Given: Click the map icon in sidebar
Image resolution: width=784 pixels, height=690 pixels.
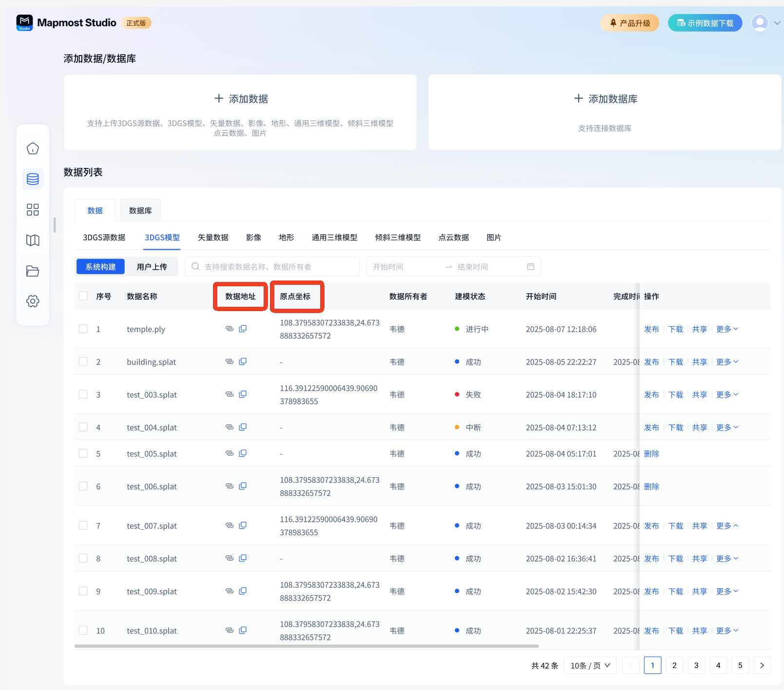Looking at the screenshot, I should (33, 240).
